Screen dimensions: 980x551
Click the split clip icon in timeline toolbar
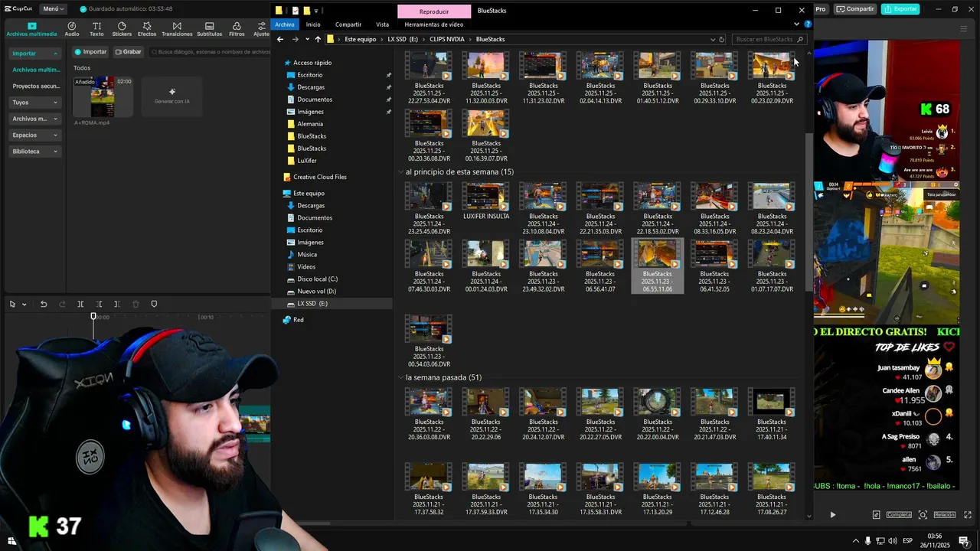tap(80, 304)
